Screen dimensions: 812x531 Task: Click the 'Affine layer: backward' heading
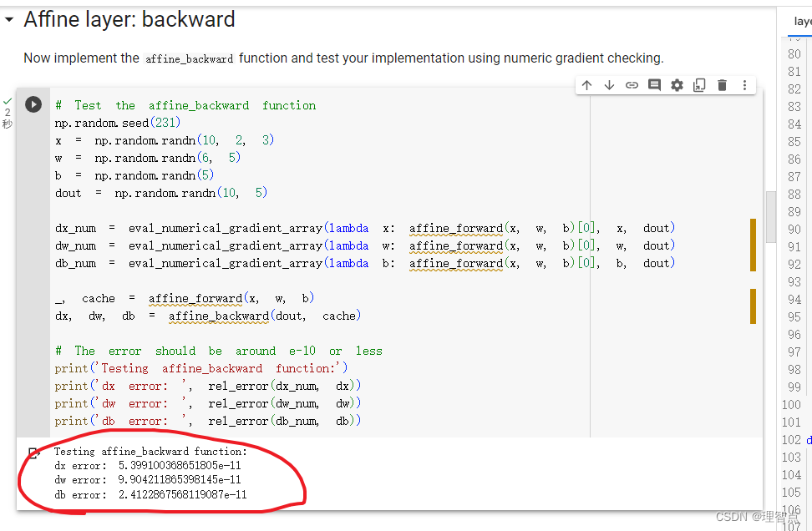pyautogui.click(x=129, y=20)
